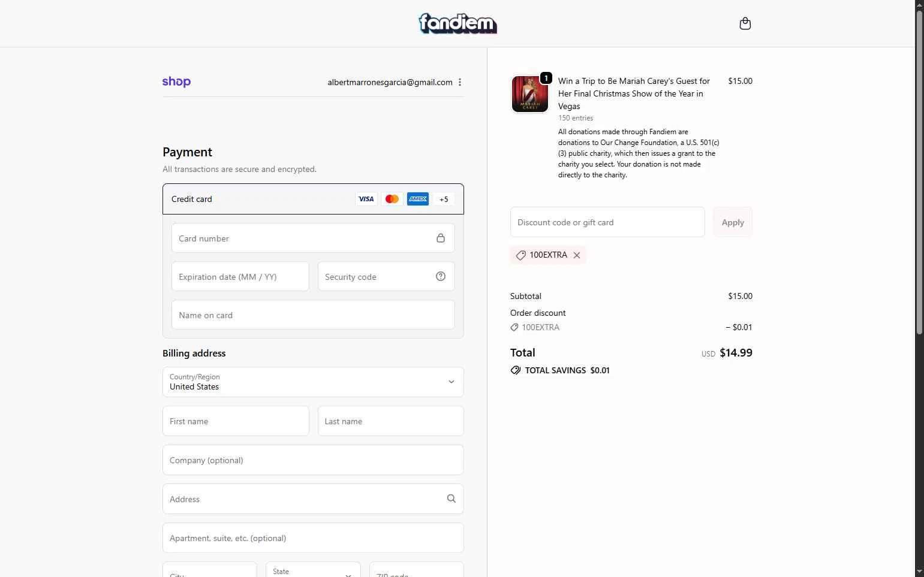
Task: Click the Subtotal $15.00 value
Action: tap(740, 296)
